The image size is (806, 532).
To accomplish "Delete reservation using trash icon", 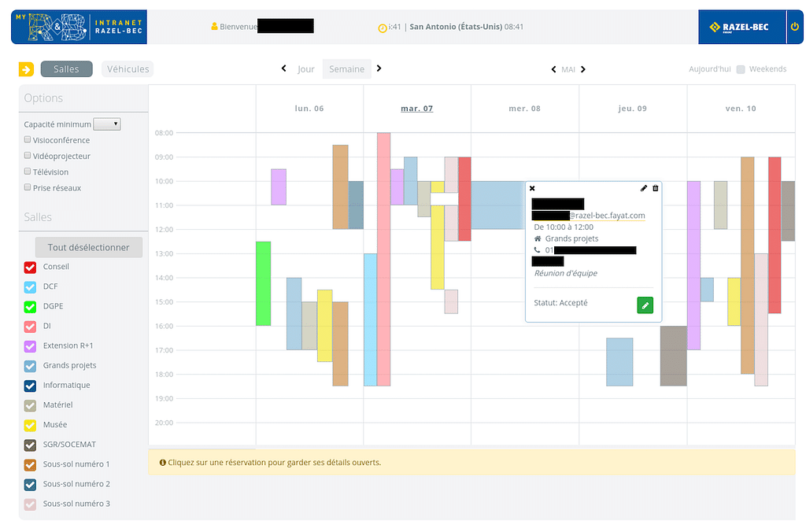I will point(656,189).
